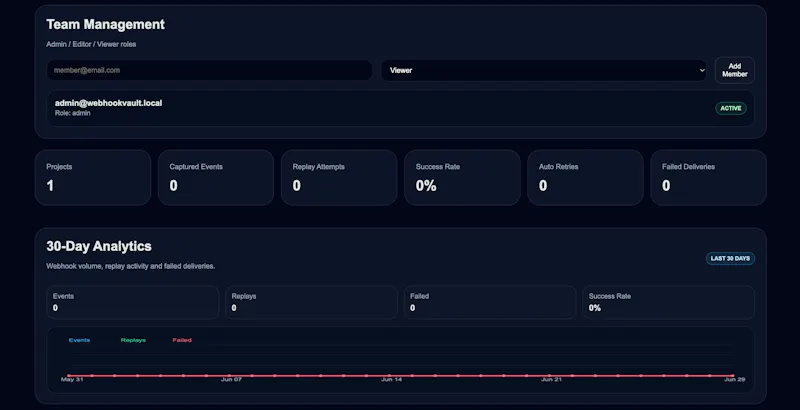Screen dimensions: 800x410
Task: Open the Replay Attempts stat card
Action: click(x=339, y=177)
